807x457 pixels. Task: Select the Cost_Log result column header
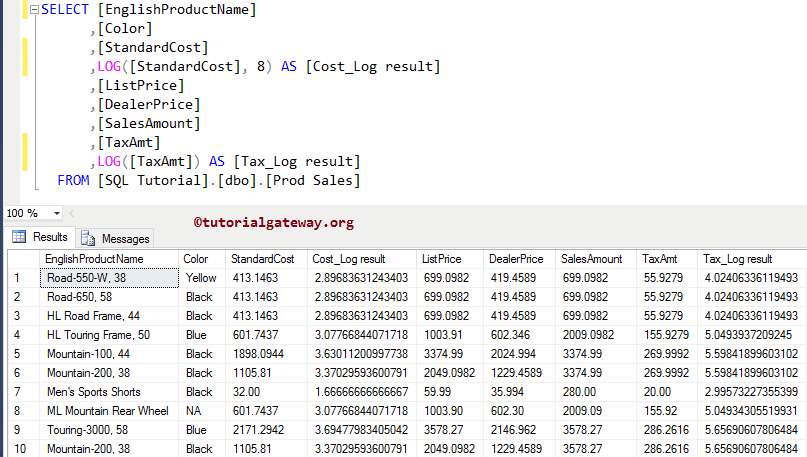tap(362, 259)
